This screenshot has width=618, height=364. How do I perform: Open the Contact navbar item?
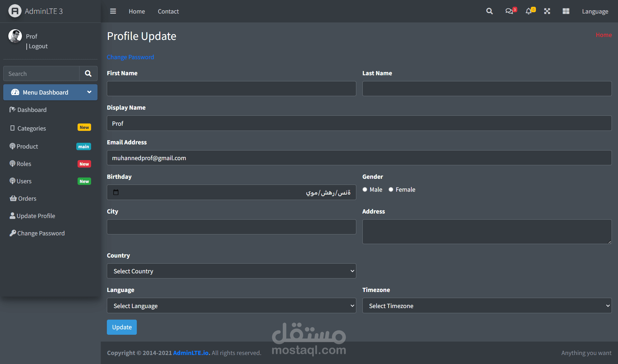pos(168,11)
